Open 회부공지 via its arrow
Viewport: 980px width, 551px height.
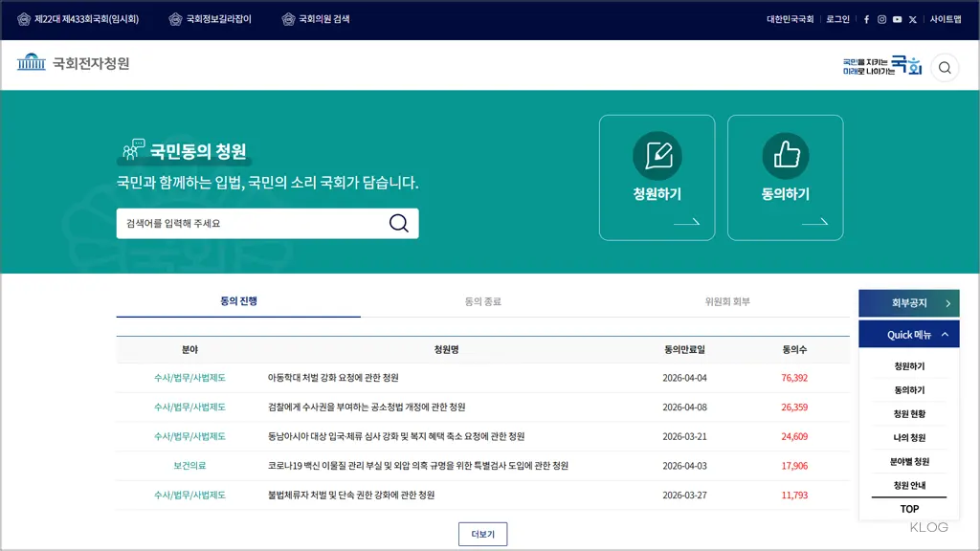(947, 302)
